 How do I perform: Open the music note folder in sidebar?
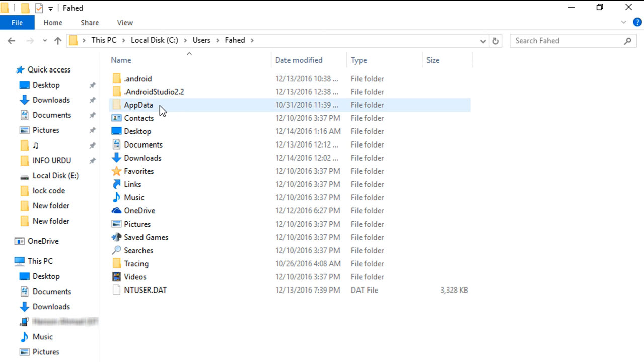point(35,145)
